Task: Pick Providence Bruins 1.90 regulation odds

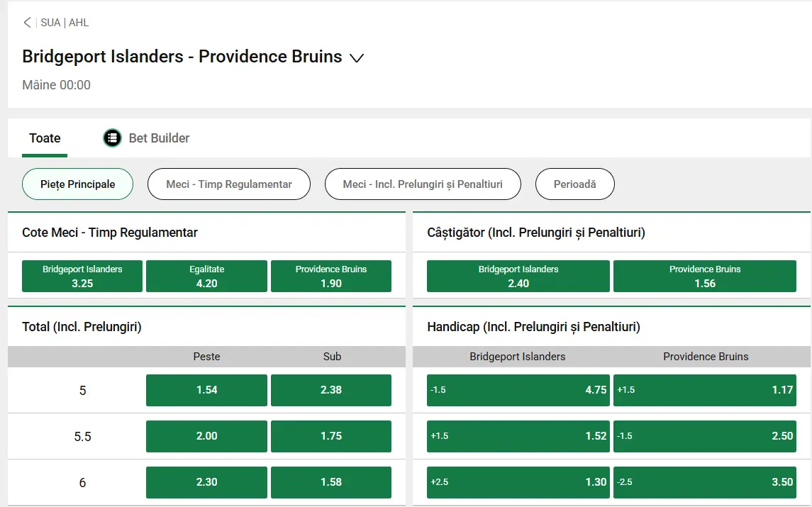Action: (x=330, y=276)
